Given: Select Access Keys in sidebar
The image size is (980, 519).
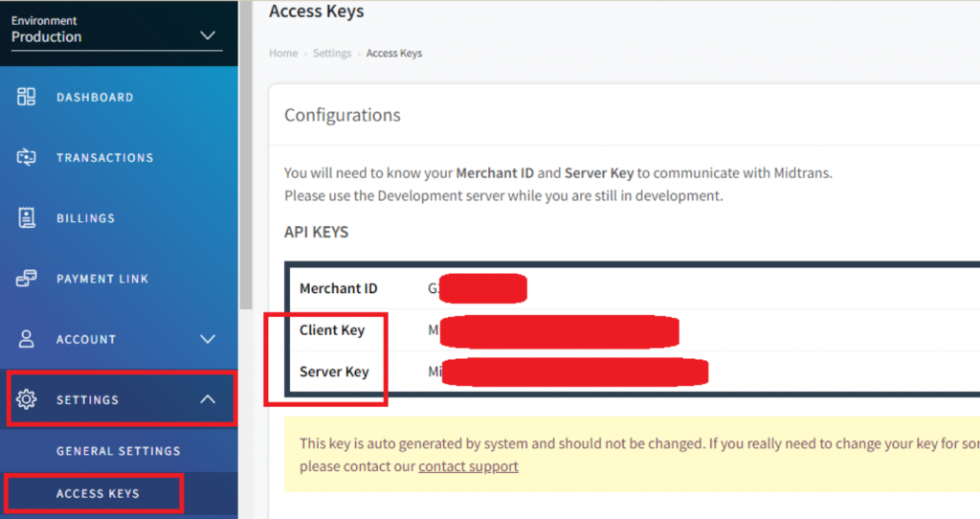Looking at the screenshot, I should pos(98,494).
